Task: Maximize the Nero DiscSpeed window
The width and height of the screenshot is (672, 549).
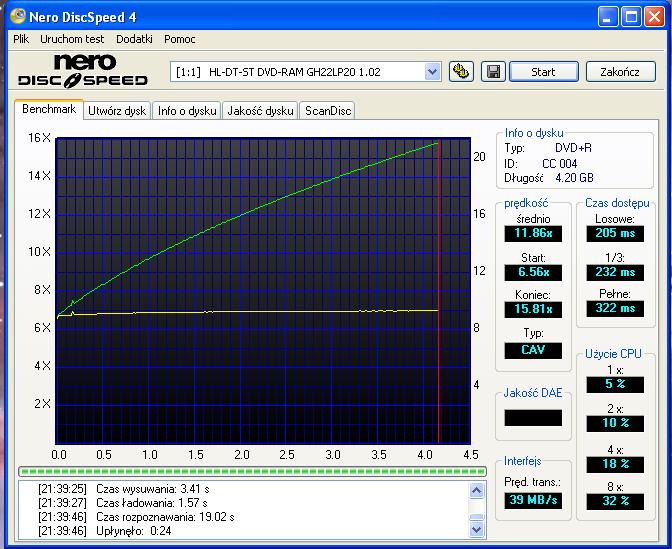Action: (x=631, y=17)
